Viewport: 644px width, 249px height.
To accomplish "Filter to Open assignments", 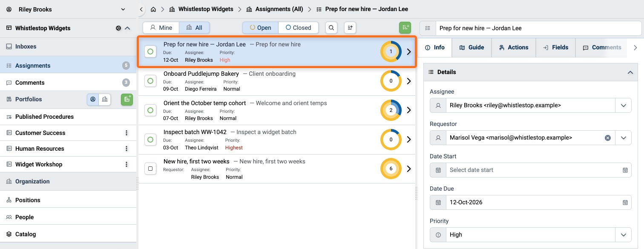I will [260, 28].
